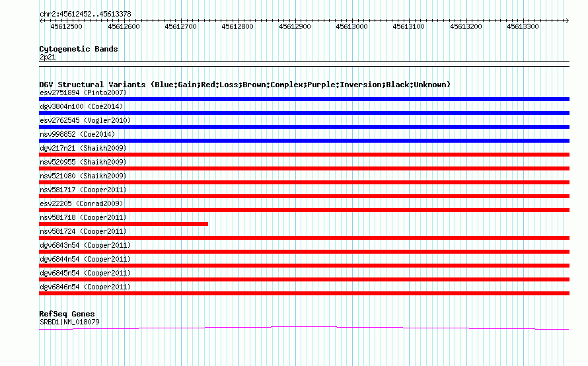
Task: Select the blue bar under esv2762545
Action: point(304,127)
